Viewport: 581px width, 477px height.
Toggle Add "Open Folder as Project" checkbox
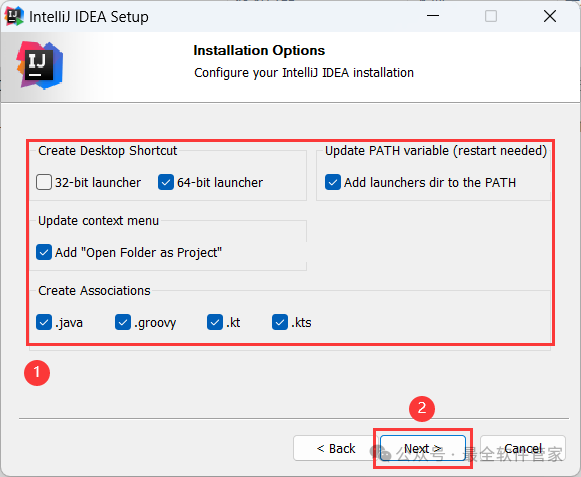pyautogui.click(x=44, y=252)
